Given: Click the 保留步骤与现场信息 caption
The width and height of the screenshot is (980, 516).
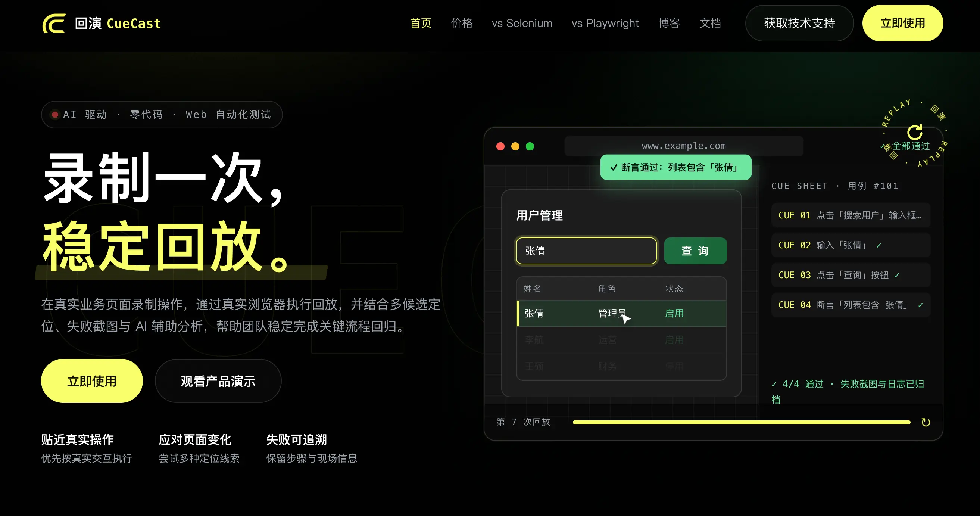Looking at the screenshot, I should click(312, 459).
